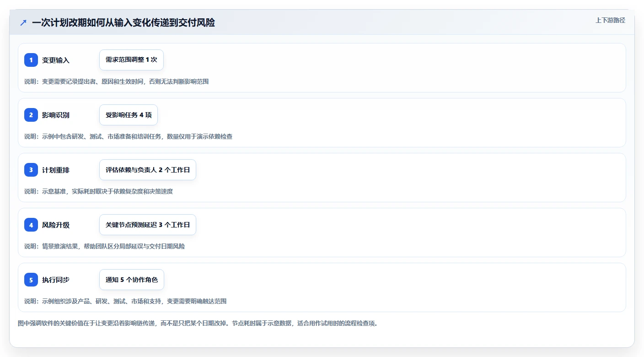644x357 pixels.
Task: Select the 受影响任务 4 项 chip
Action: [129, 115]
